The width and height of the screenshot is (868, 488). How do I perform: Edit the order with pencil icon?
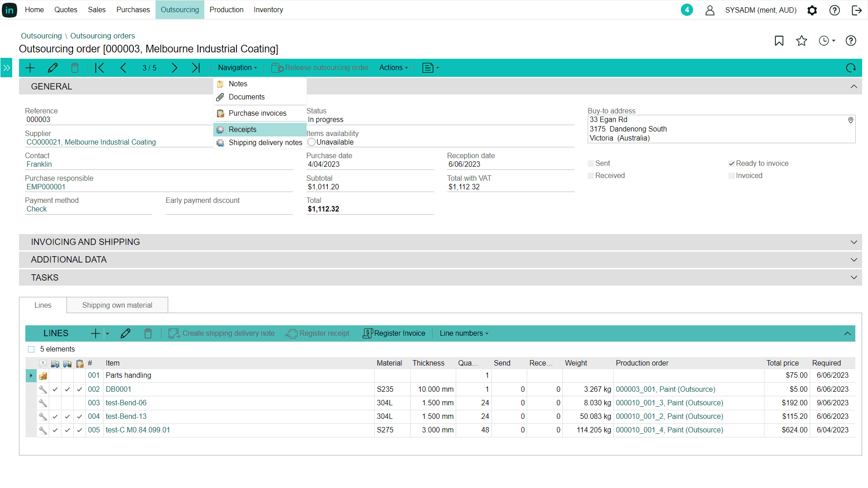[x=52, y=68]
